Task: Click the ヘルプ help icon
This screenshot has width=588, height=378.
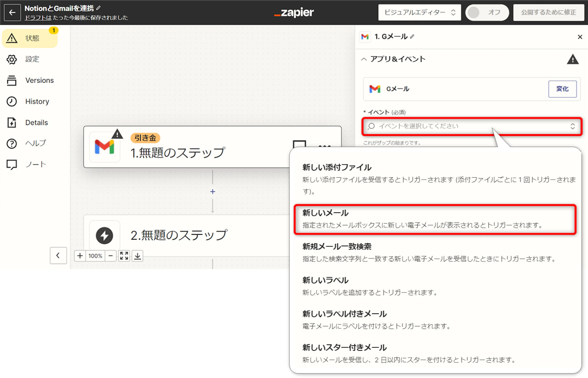Action: [12, 143]
